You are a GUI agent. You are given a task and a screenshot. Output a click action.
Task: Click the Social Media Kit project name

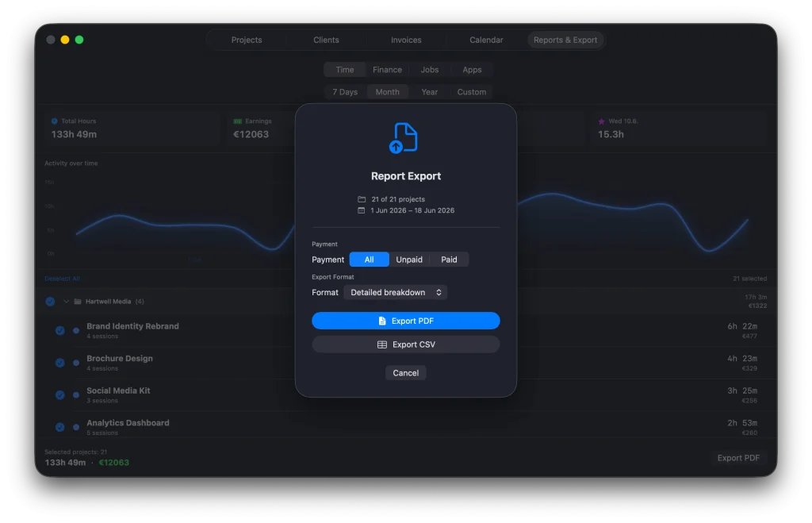click(118, 390)
